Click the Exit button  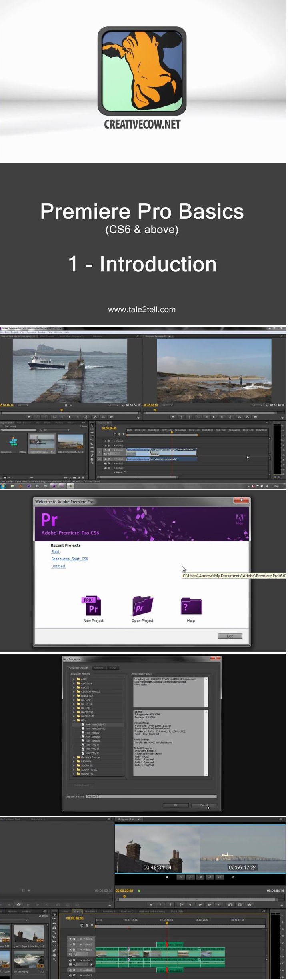click(x=230, y=636)
